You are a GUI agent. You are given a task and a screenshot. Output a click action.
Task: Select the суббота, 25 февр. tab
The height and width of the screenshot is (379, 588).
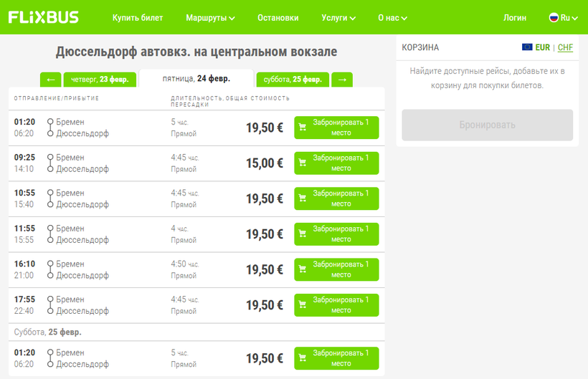coord(293,80)
